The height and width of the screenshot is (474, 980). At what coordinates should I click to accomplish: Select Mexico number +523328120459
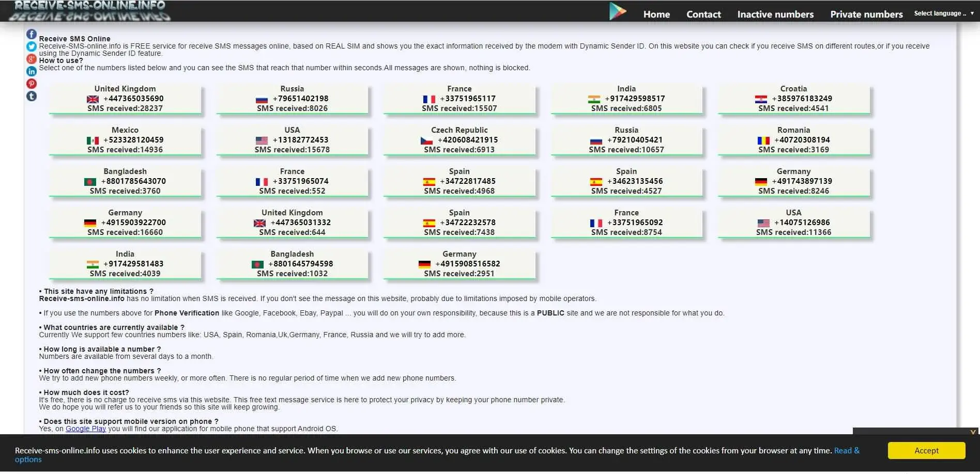(125, 140)
